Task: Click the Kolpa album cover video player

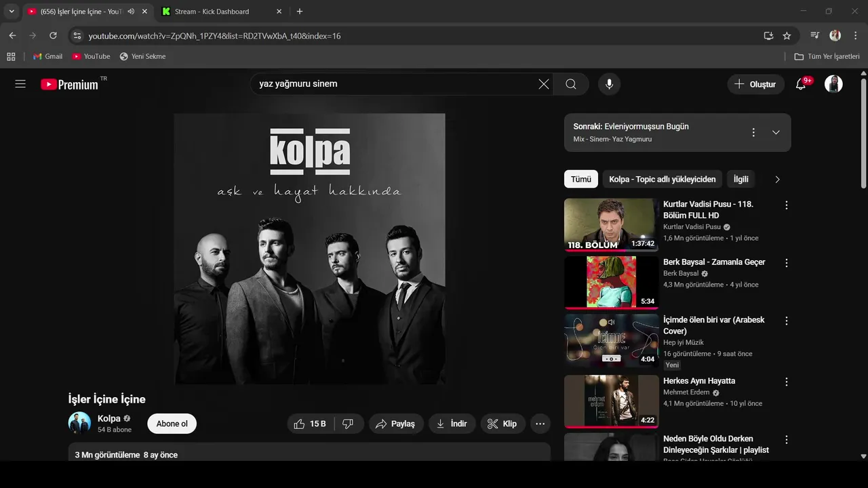Action: pos(309,249)
